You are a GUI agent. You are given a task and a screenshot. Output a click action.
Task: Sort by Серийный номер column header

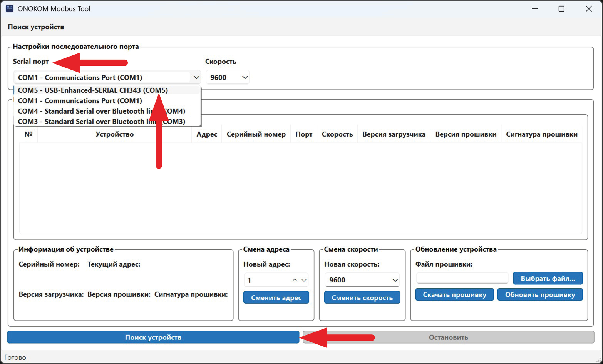(256, 134)
